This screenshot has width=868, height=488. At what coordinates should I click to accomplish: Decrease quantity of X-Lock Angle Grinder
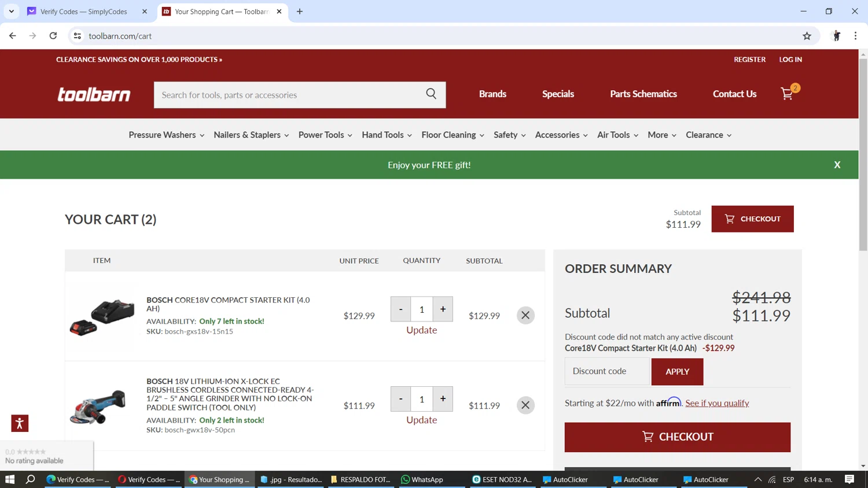tap(400, 399)
